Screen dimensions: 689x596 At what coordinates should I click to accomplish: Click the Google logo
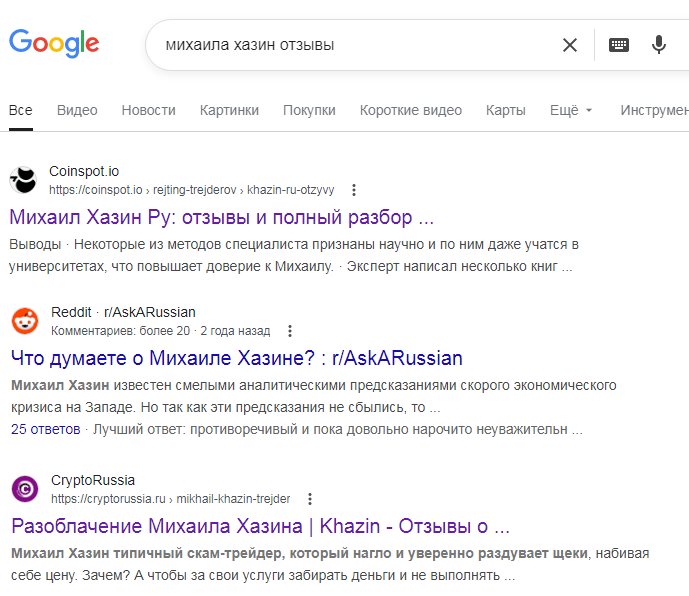click(54, 43)
